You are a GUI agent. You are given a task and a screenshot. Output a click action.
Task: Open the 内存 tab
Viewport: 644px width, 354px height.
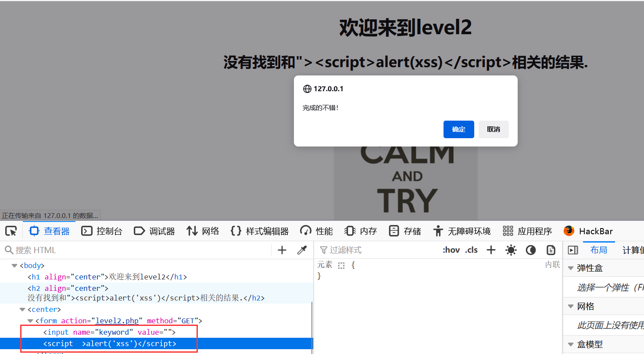[361, 231]
